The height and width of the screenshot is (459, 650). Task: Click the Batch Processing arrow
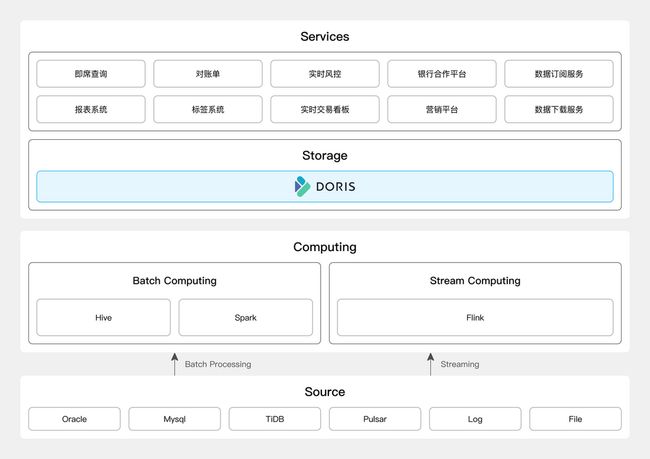(x=175, y=364)
